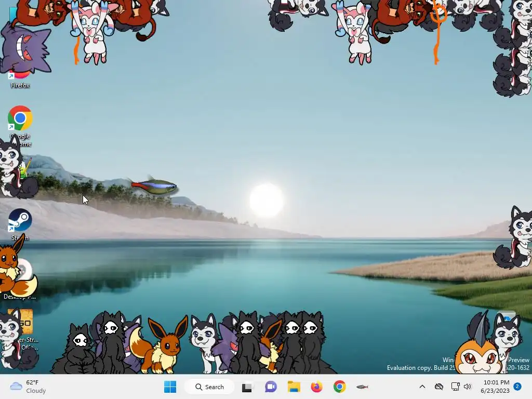Screen dimensions: 532x399
Task: Click the taskbar Search box
Action: 209,387
